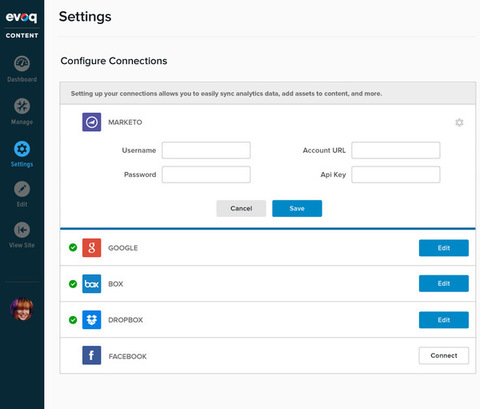The image size is (480, 409).
Task: Focus the Api Key field
Action: (x=396, y=175)
